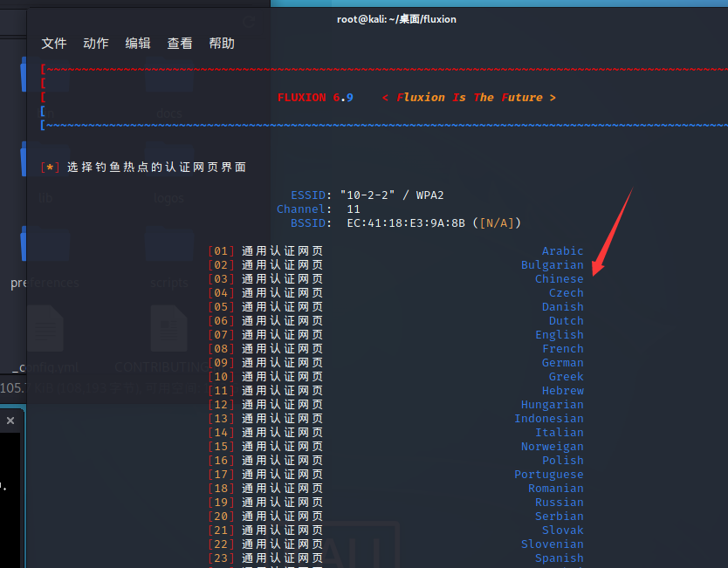Click the Czech language entry
Image resolution: width=728 pixels, height=568 pixels.
[566, 293]
